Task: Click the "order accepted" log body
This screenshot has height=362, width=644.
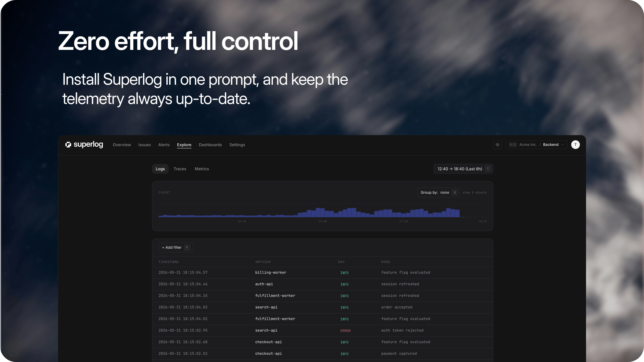Action: point(397,307)
